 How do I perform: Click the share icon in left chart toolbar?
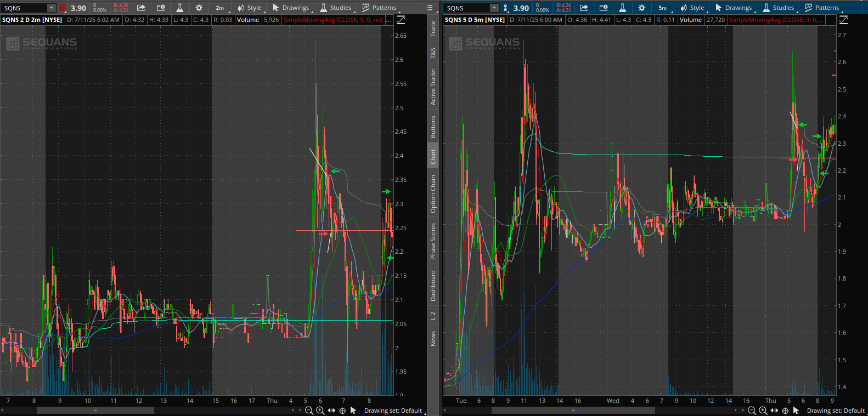tap(141, 8)
